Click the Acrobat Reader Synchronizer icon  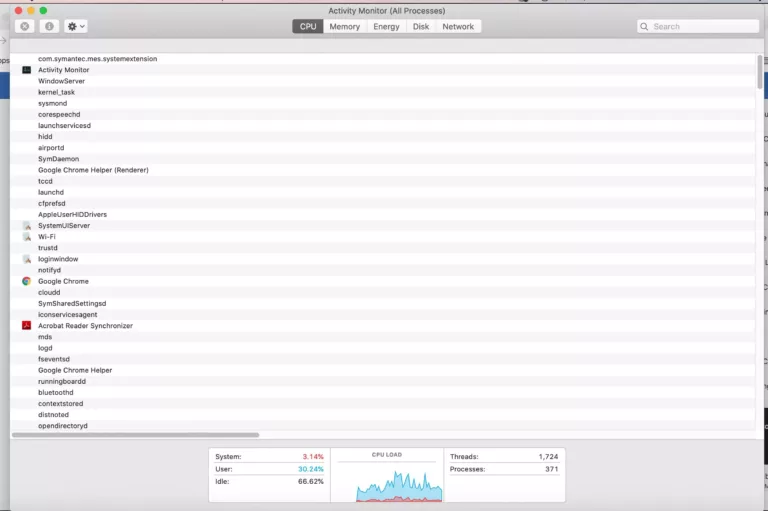(x=26, y=325)
